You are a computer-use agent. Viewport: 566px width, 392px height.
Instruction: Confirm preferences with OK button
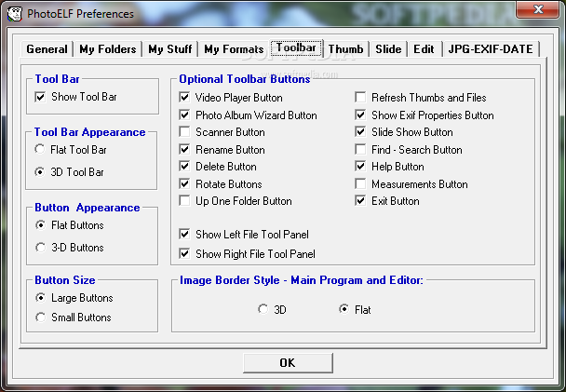pos(288,363)
